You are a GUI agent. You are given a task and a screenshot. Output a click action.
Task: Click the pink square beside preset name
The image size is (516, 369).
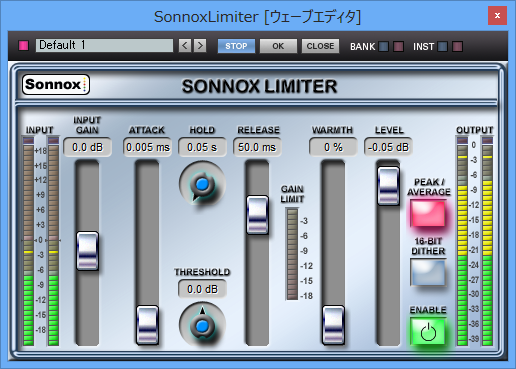click(24, 46)
